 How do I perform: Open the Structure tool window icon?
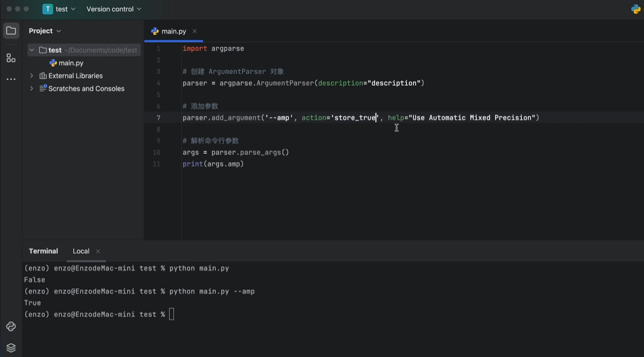(11, 58)
